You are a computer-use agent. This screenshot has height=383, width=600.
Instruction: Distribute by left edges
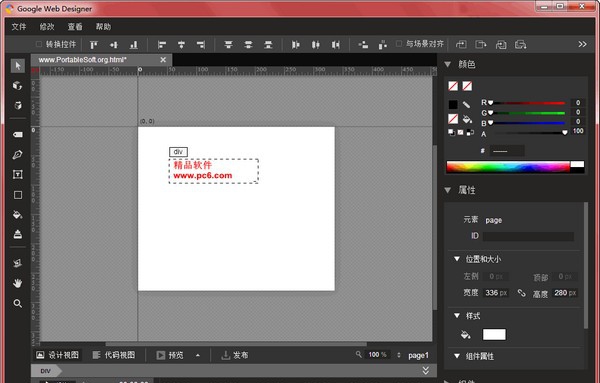295,45
